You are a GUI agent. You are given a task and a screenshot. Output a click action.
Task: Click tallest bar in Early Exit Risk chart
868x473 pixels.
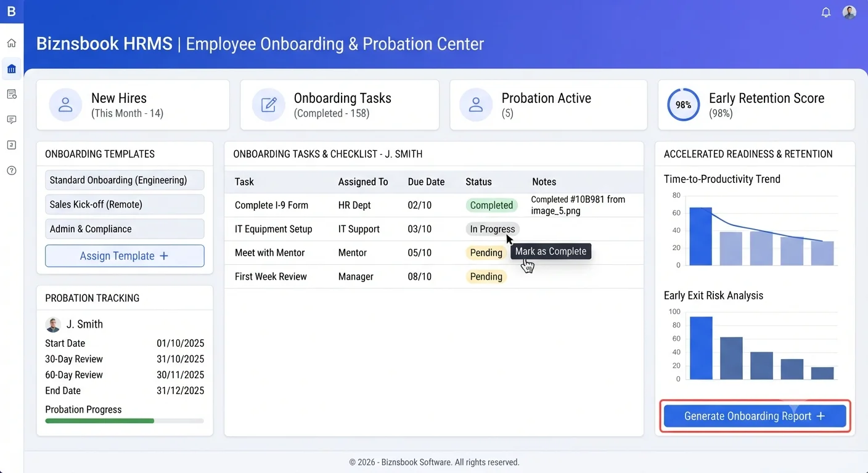701,348
